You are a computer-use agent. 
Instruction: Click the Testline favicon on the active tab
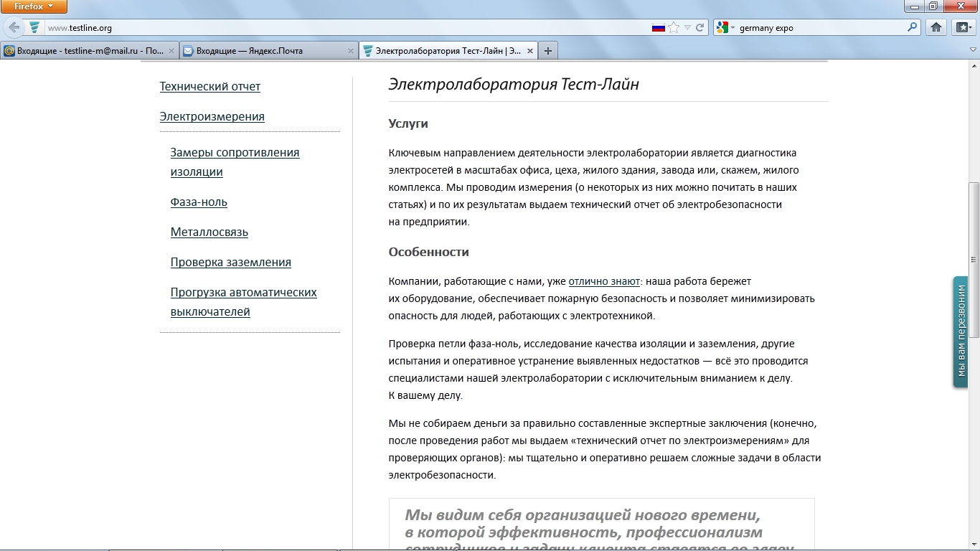[368, 51]
